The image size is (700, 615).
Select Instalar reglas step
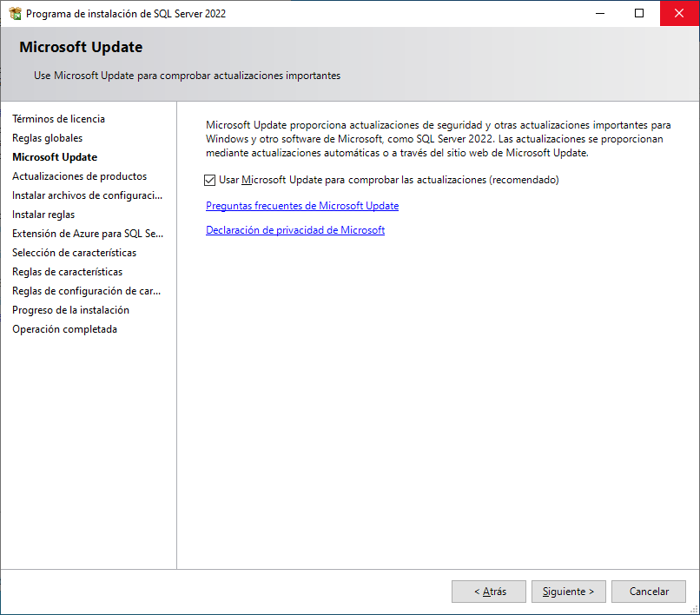tap(43, 215)
